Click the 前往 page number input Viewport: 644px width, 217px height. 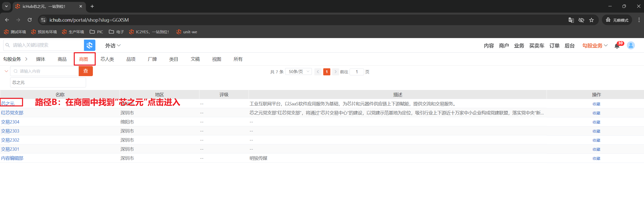pyautogui.click(x=357, y=72)
